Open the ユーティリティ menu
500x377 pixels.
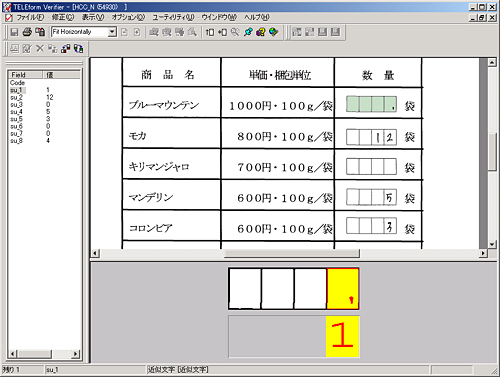173,17
